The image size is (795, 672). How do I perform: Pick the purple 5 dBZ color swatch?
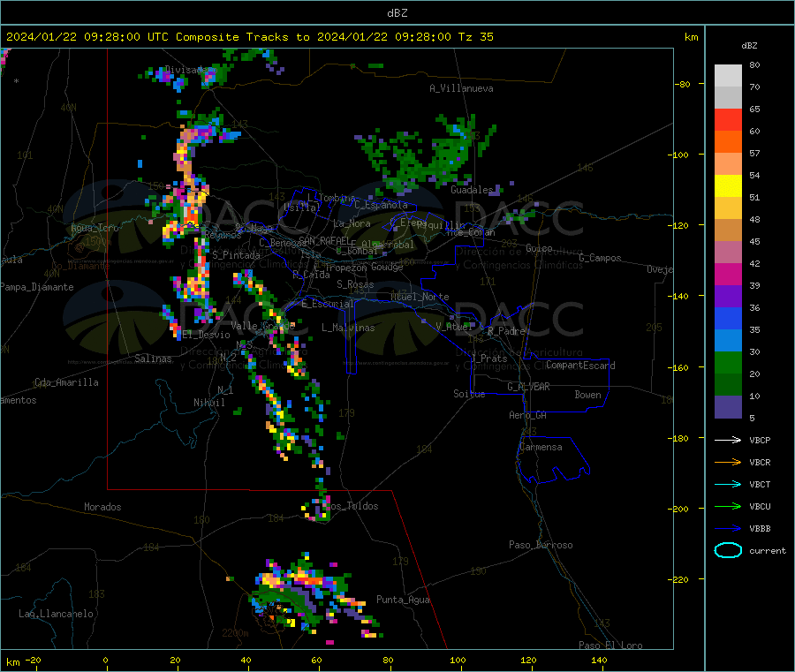click(x=728, y=407)
